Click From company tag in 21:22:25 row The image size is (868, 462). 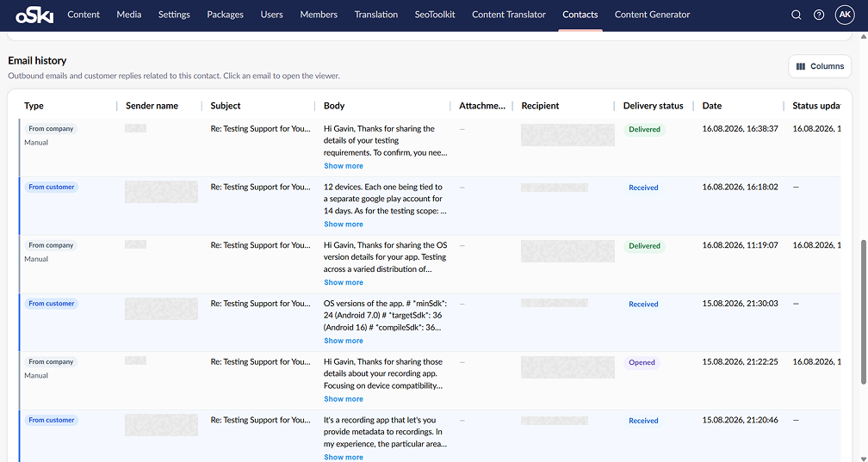pyautogui.click(x=51, y=362)
